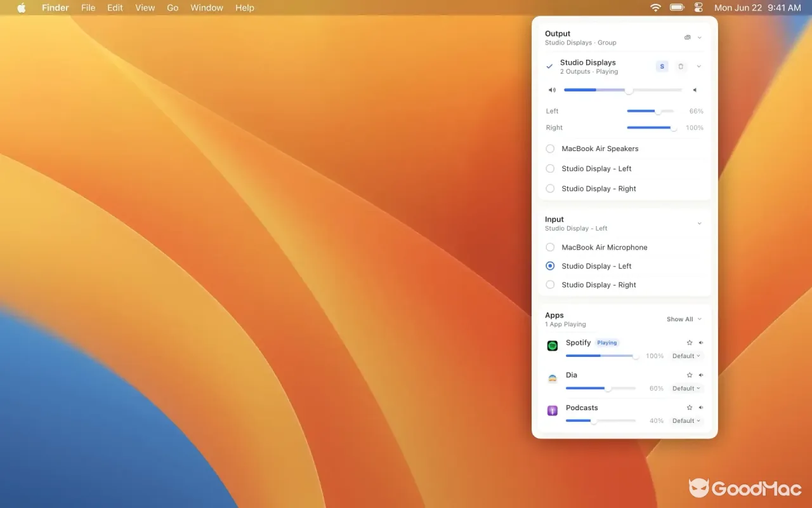Choose MacBook Air Microphone as input

pos(625,248)
